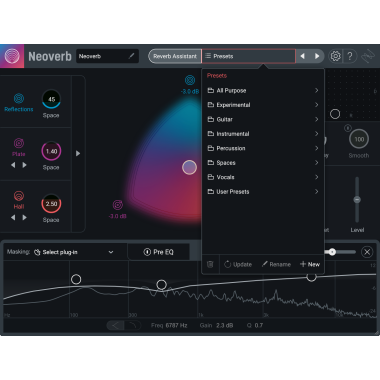380x380 pixels.
Task: Toggle the Pre EQ power icon
Action: click(x=147, y=252)
